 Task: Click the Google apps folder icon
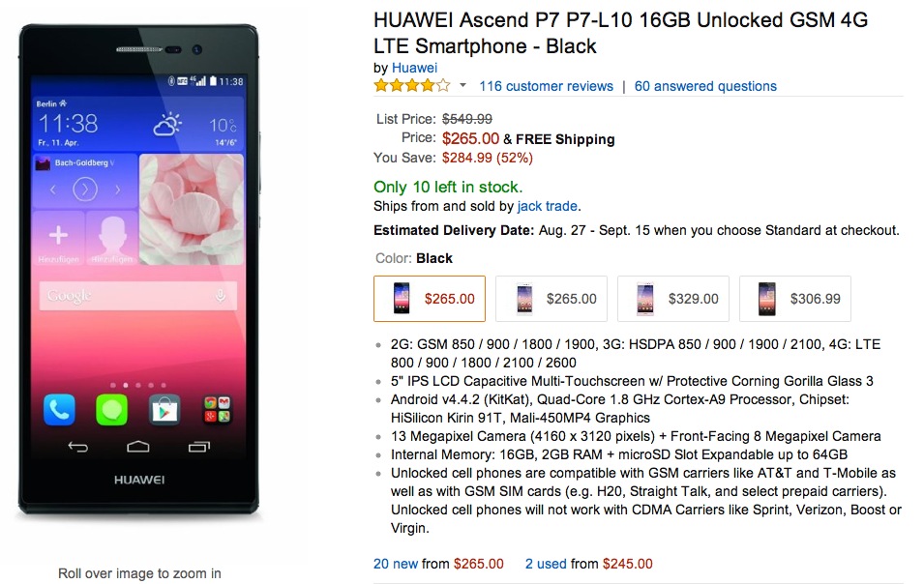pyautogui.click(x=216, y=410)
